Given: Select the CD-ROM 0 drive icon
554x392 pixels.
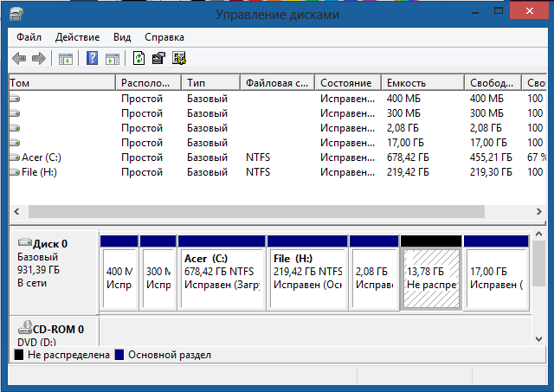Looking at the screenshot, I should tap(24, 329).
